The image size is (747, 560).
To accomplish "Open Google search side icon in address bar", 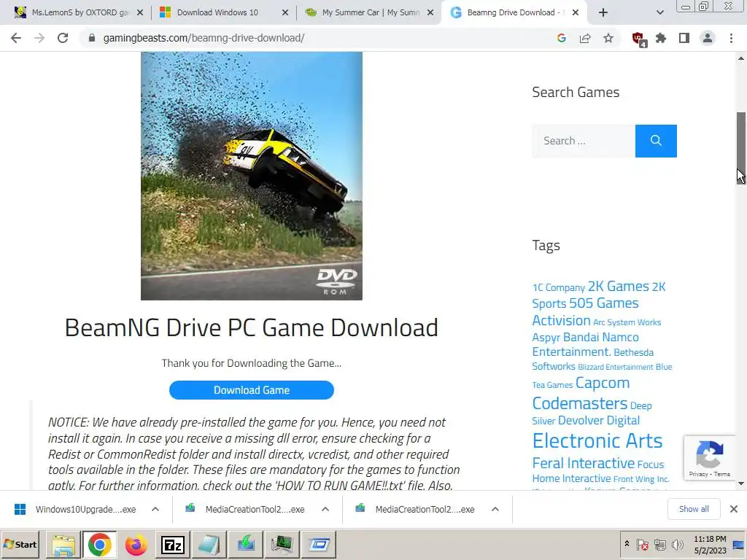I will [x=562, y=38].
